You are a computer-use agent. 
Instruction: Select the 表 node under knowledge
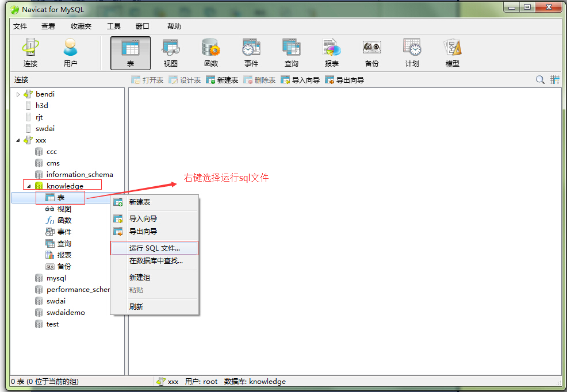61,198
